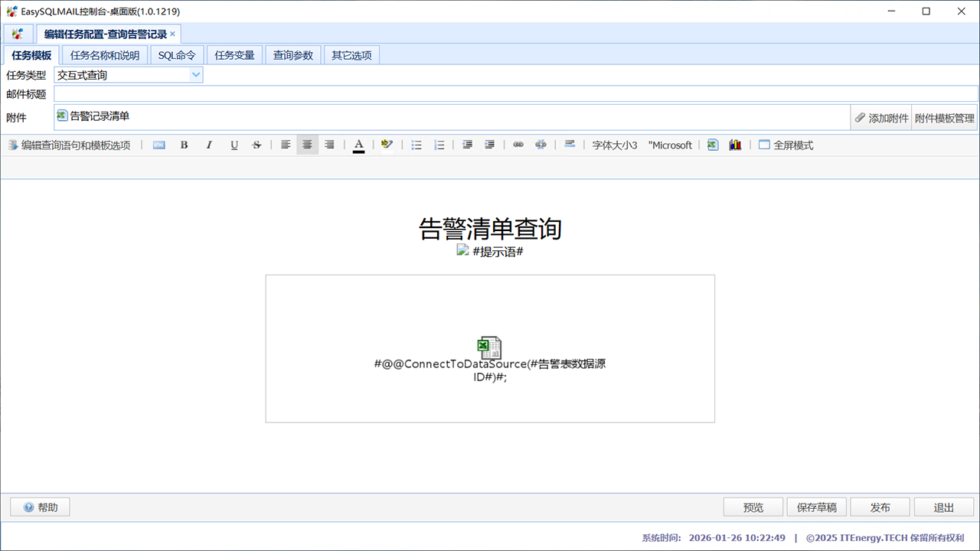Click 保存草稿 to save draft
This screenshot has width=980, height=551.
point(817,507)
